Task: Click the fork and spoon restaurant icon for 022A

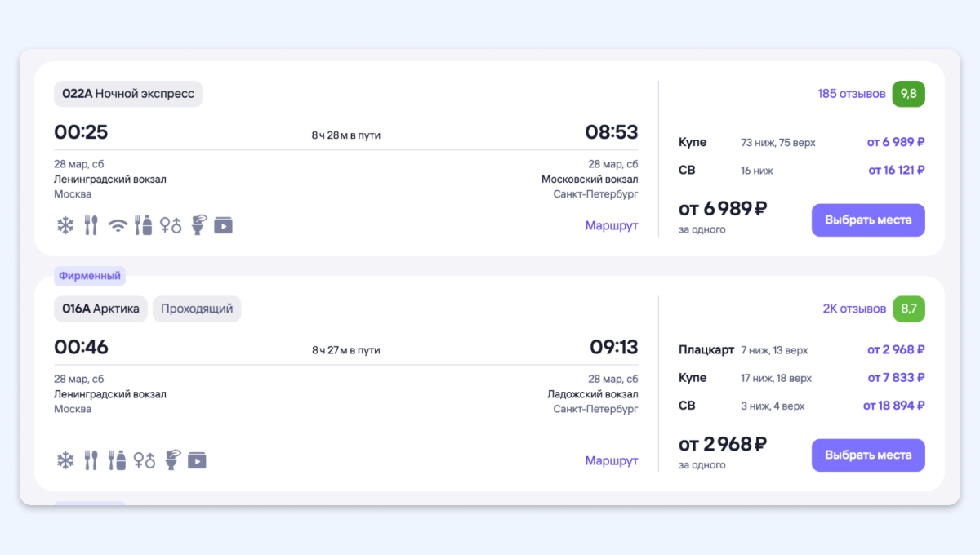Action: [91, 225]
